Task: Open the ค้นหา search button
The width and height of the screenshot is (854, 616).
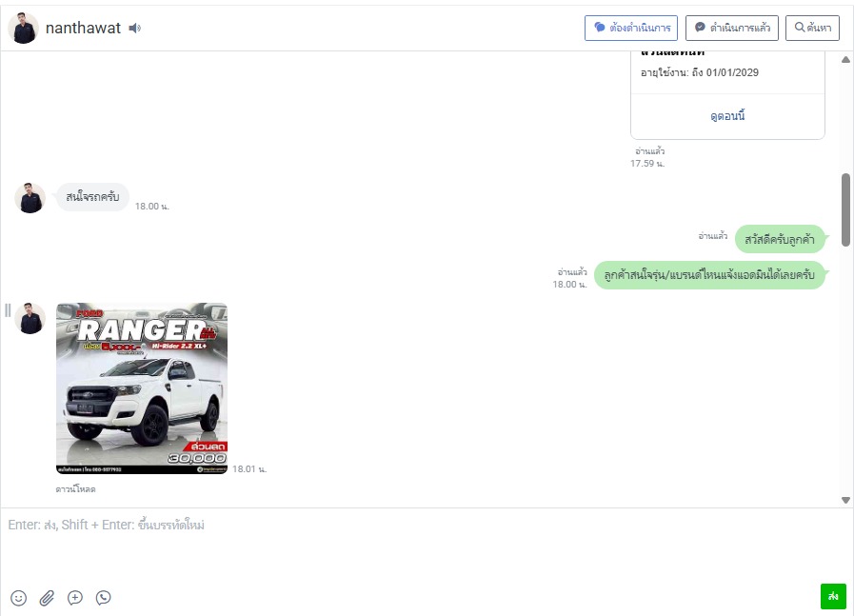Action: point(812,28)
